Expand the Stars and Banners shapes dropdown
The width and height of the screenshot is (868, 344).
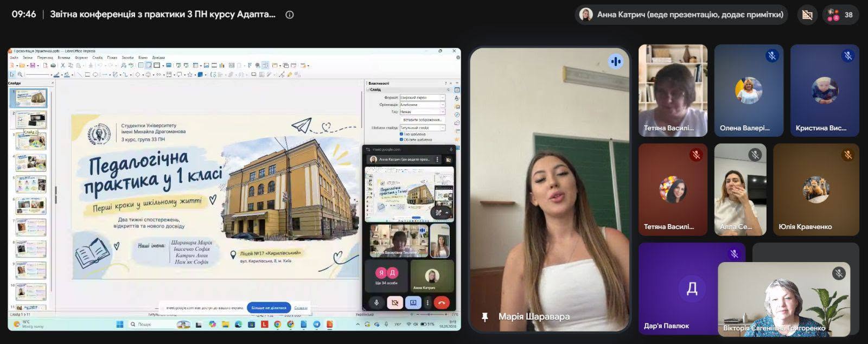pos(195,74)
